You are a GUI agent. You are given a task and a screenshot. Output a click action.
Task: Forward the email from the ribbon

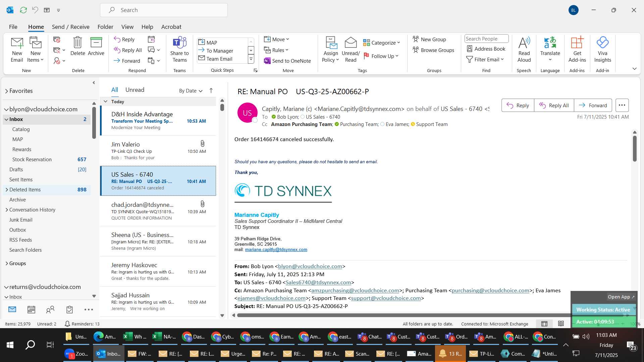127,61
